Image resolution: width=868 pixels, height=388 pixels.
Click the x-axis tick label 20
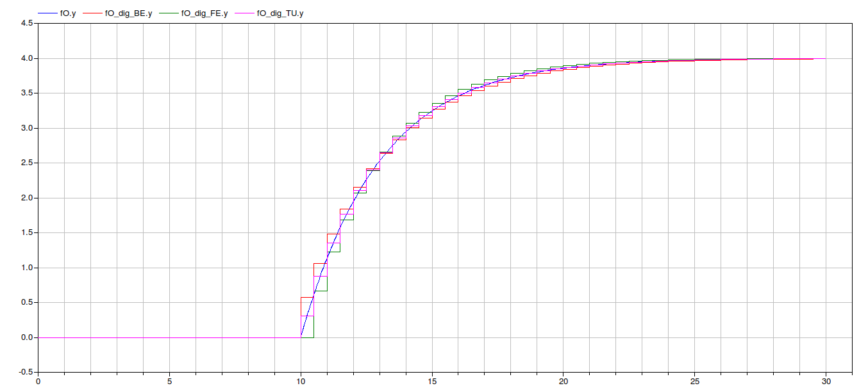(x=563, y=382)
